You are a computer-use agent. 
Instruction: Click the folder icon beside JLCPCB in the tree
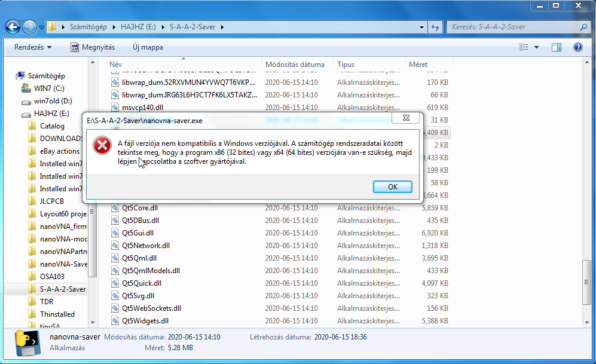[x=32, y=201]
